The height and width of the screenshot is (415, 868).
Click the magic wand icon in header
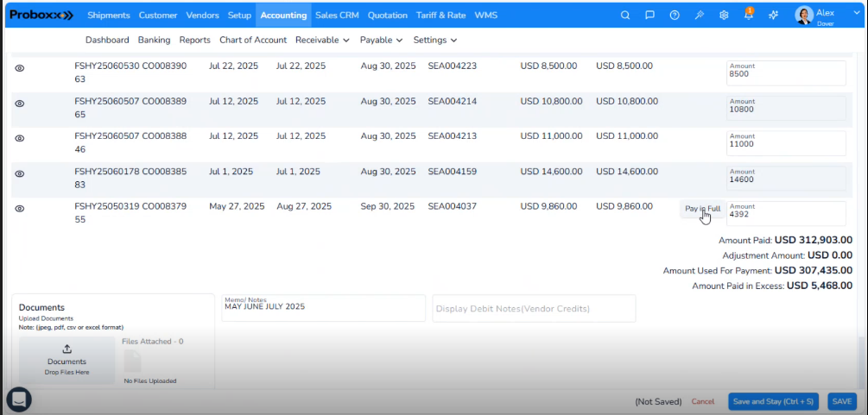coord(700,16)
